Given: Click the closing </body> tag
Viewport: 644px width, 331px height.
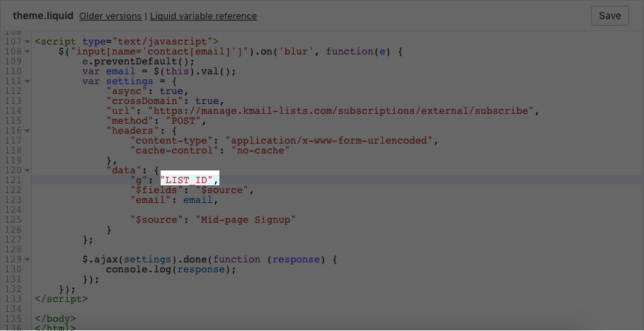Looking at the screenshot, I should [x=54, y=319].
